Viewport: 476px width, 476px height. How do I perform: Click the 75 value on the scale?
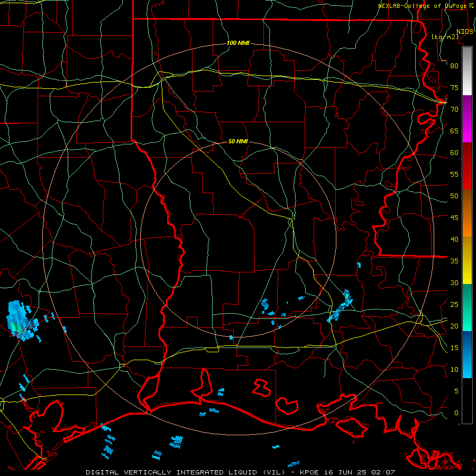454,87
